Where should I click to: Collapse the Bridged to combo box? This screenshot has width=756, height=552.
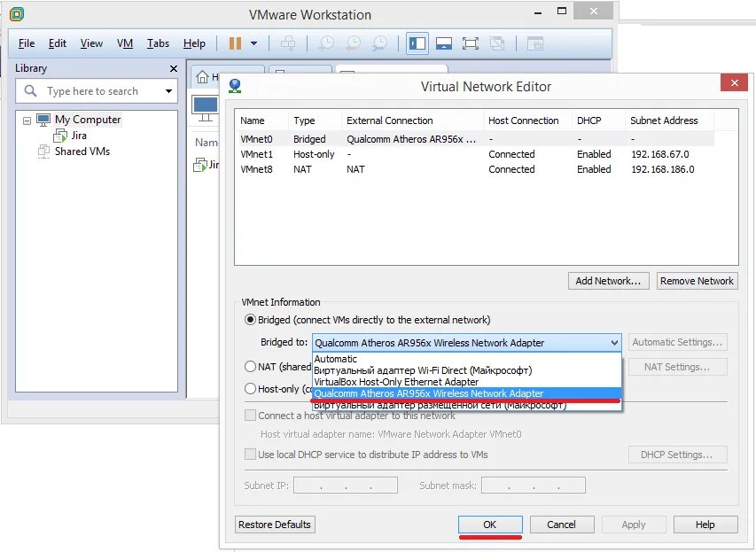pyautogui.click(x=614, y=343)
